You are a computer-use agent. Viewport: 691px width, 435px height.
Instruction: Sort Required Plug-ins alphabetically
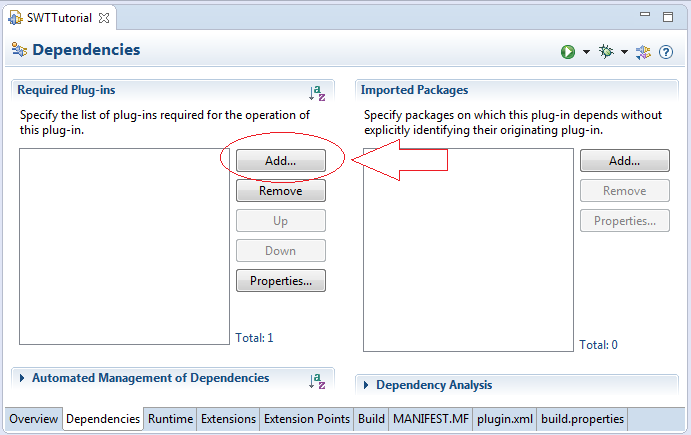click(x=317, y=93)
